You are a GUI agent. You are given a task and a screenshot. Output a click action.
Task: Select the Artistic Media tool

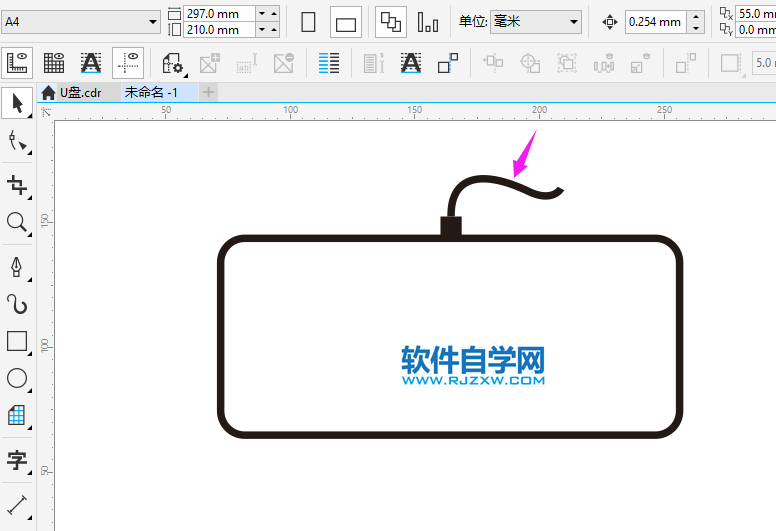tap(17, 304)
